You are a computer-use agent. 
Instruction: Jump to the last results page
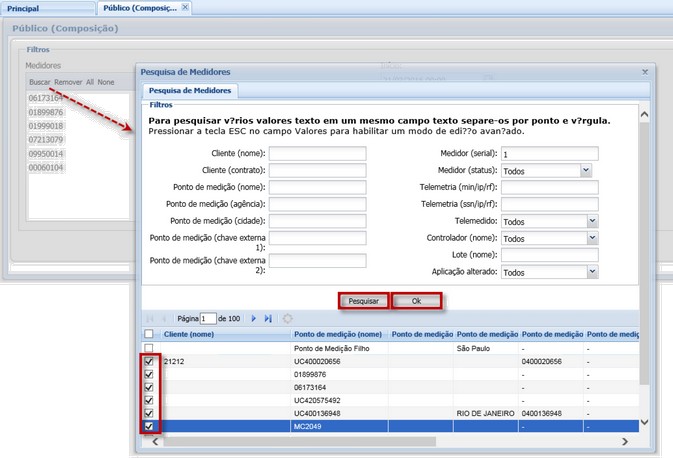coord(268,318)
